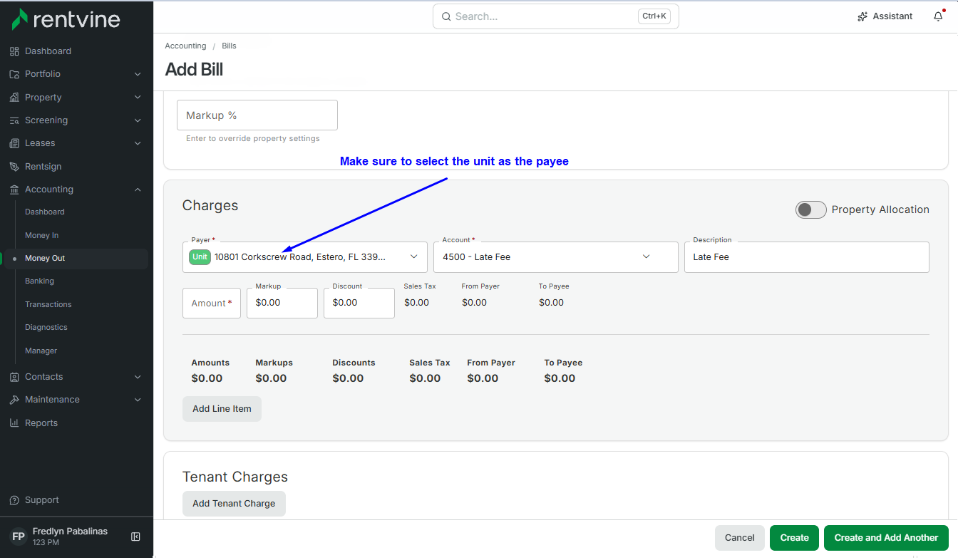Click the Add Line Item button
The width and height of the screenshot is (958, 560).
click(x=222, y=409)
